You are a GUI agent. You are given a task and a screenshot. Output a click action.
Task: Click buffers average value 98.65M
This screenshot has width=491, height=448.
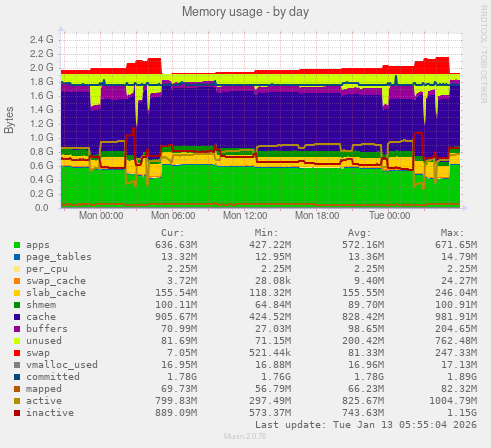pyautogui.click(x=366, y=329)
